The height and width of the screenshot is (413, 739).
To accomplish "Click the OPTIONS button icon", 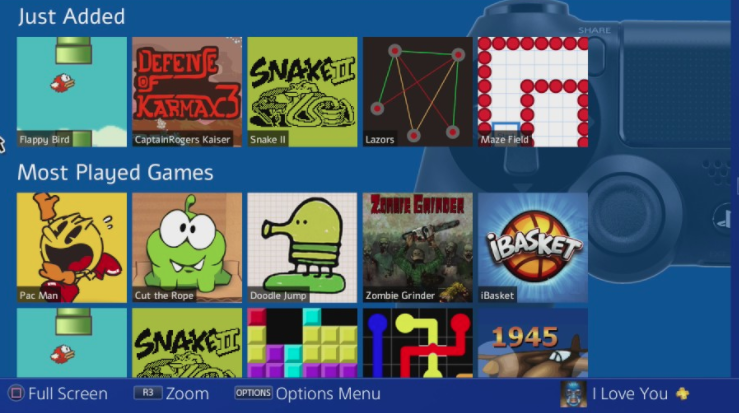I will (254, 393).
